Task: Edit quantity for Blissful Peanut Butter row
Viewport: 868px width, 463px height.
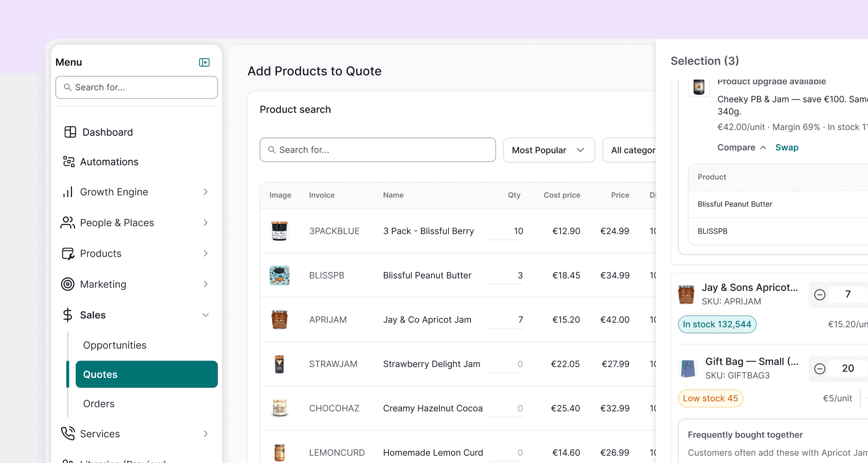Action: tap(506, 275)
